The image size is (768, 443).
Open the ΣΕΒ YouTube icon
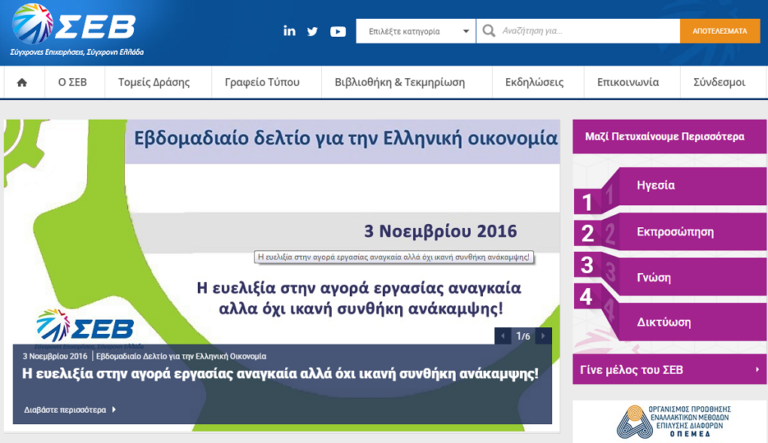click(337, 32)
